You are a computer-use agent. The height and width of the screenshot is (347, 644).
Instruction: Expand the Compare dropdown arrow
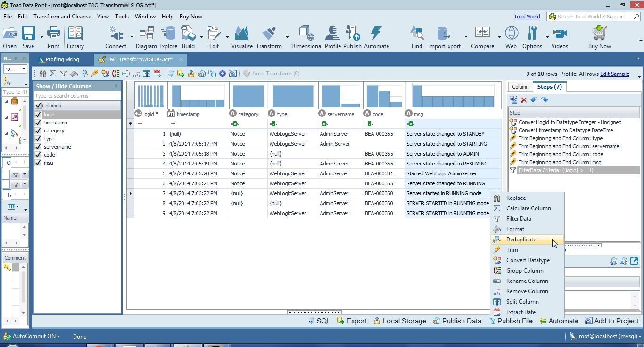499,37
